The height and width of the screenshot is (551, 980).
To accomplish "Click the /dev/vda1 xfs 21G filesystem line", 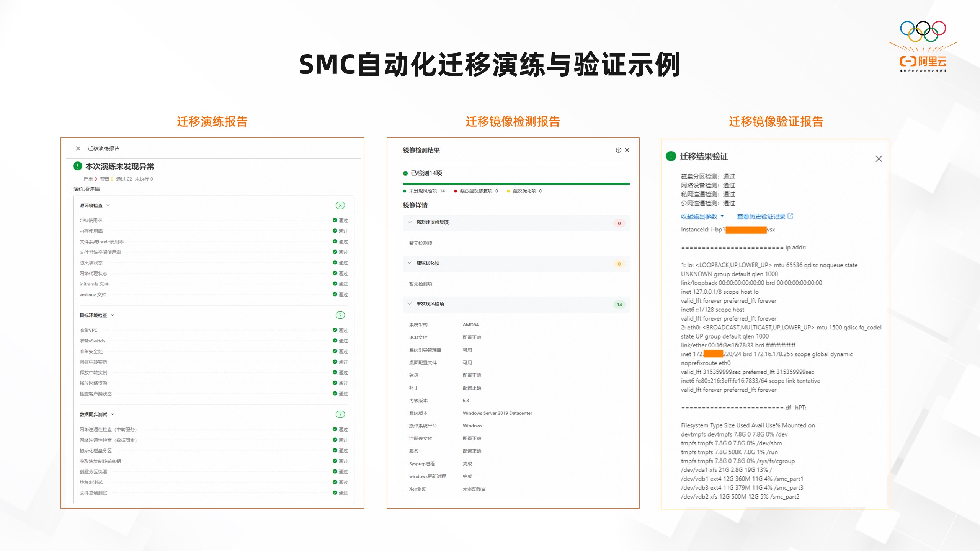I will tap(726, 470).
